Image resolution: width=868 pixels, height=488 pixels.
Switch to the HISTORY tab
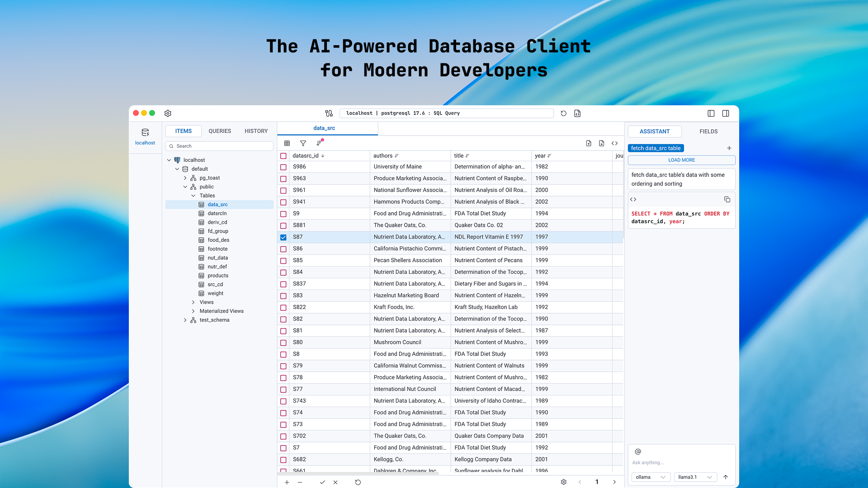tap(256, 131)
